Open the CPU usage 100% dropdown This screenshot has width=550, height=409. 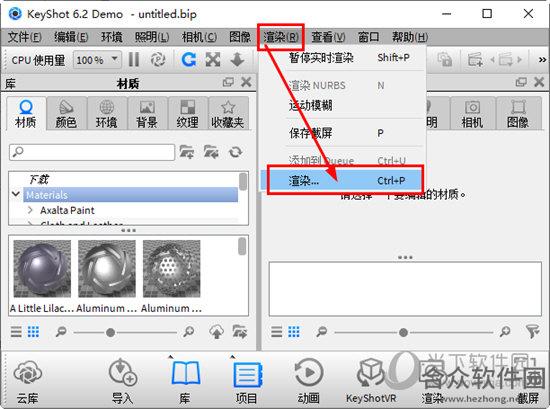click(x=97, y=60)
